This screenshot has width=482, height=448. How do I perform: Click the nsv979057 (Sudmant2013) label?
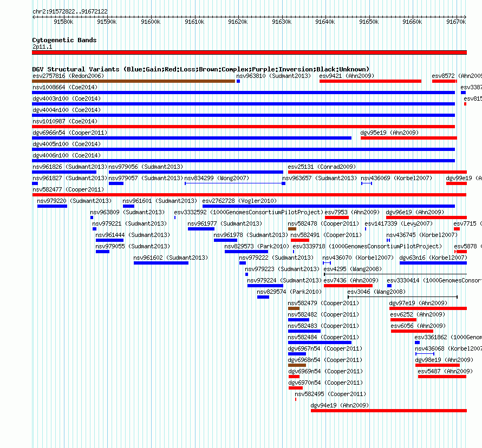pyautogui.click(x=146, y=178)
